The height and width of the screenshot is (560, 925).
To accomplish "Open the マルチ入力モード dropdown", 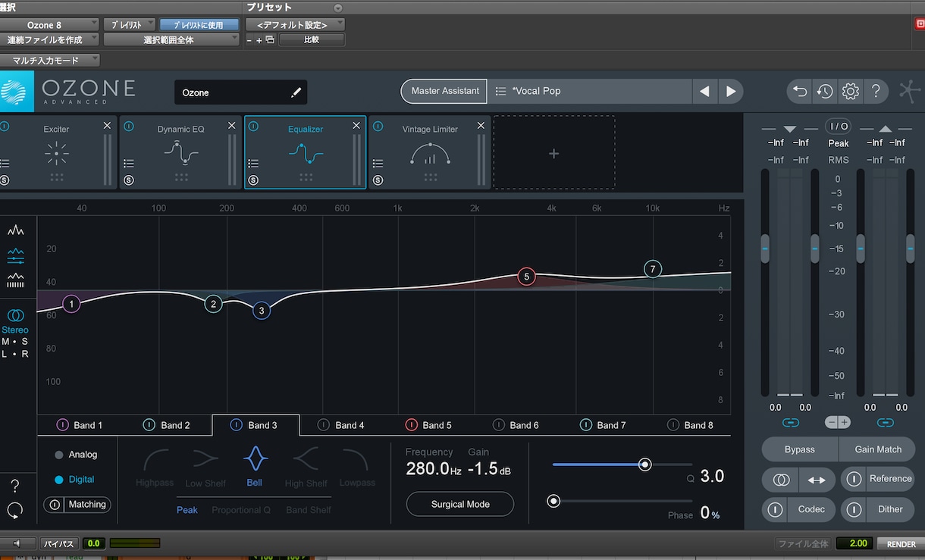I will (50, 61).
